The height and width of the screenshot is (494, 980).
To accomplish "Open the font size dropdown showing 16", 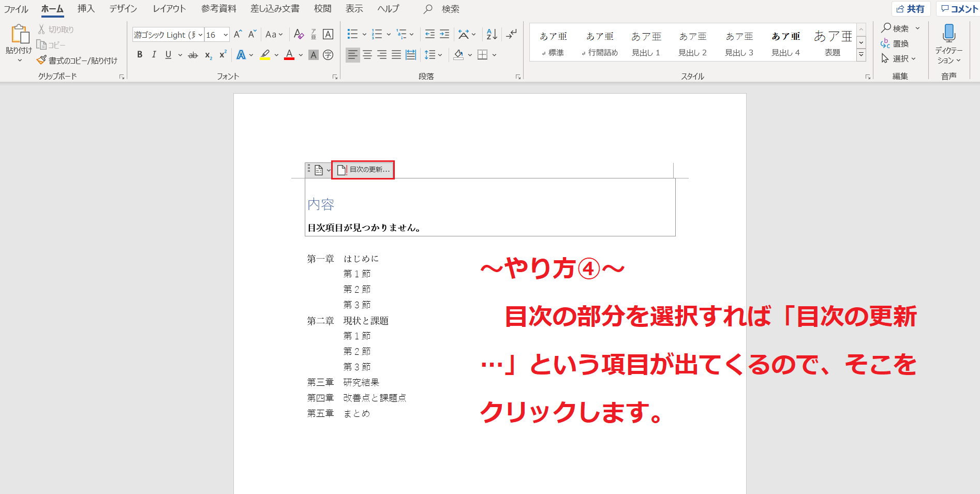I will point(226,35).
